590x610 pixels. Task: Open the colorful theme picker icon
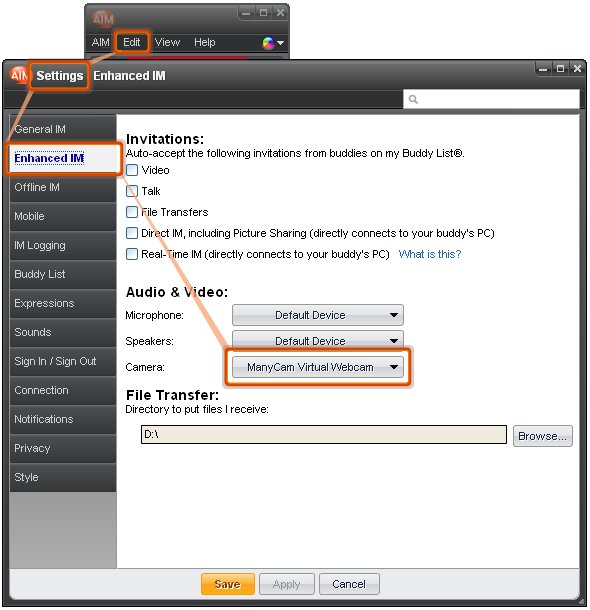273,43
